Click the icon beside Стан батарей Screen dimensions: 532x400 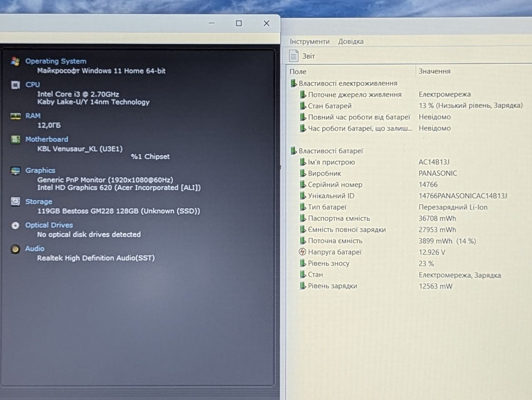click(x=303, y=106)
